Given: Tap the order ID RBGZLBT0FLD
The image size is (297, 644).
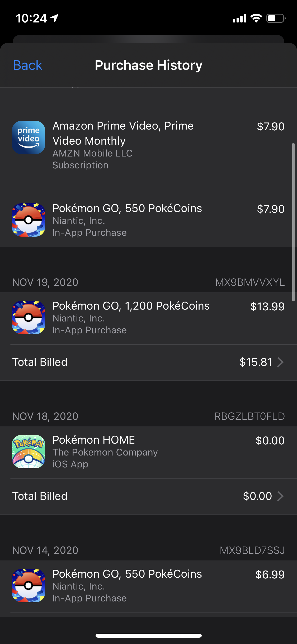Looking at the screenshot, I should coord(249,416).
